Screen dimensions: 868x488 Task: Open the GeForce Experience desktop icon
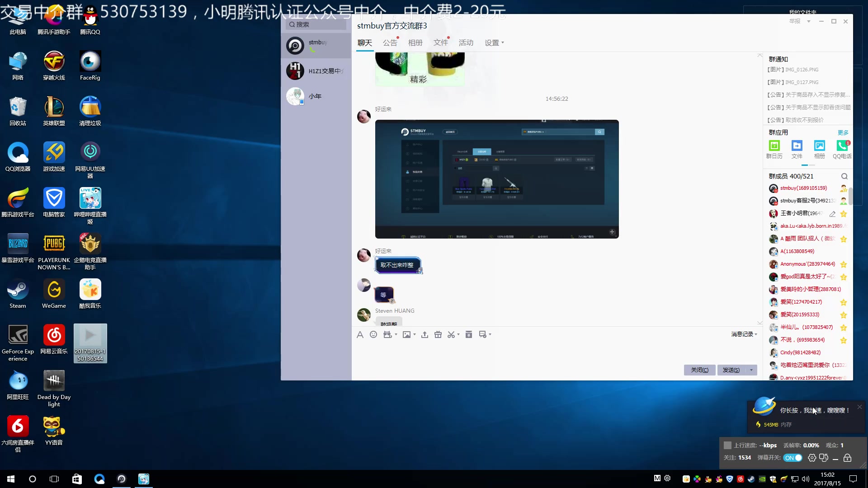[18, 343]
